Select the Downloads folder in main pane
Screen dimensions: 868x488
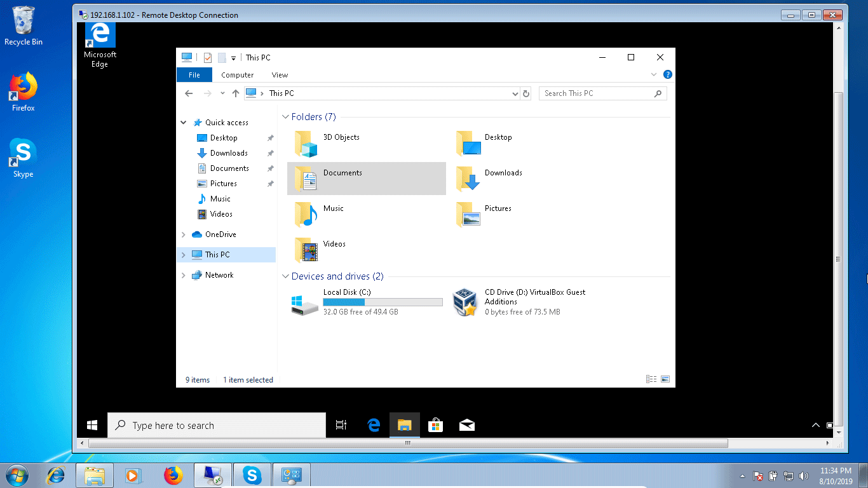527,179
